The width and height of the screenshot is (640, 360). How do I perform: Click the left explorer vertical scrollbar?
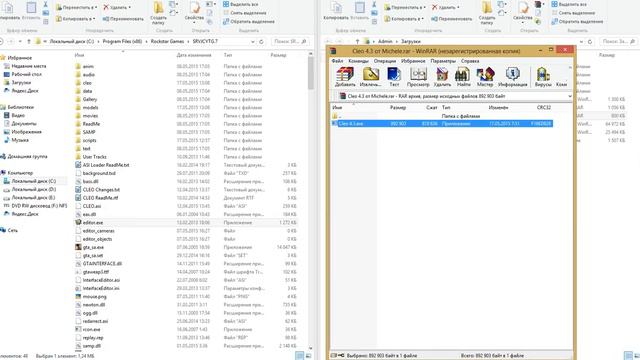[x=311, y=73]
